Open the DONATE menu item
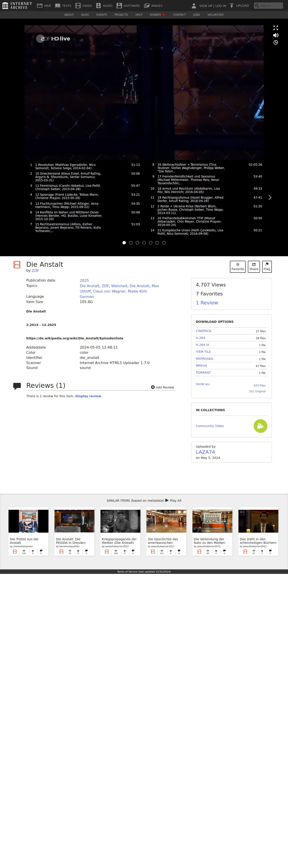This screenshot has height=868, width=288. click(x=157, y=15)
